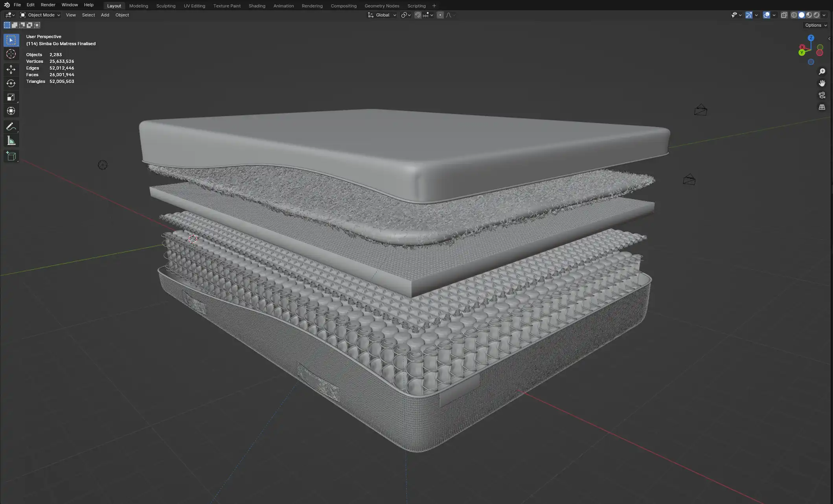Open the overlays options dropdown arrow
This screenshot has width=833, height=504.
pyautogui.click(x=774, y=15)
